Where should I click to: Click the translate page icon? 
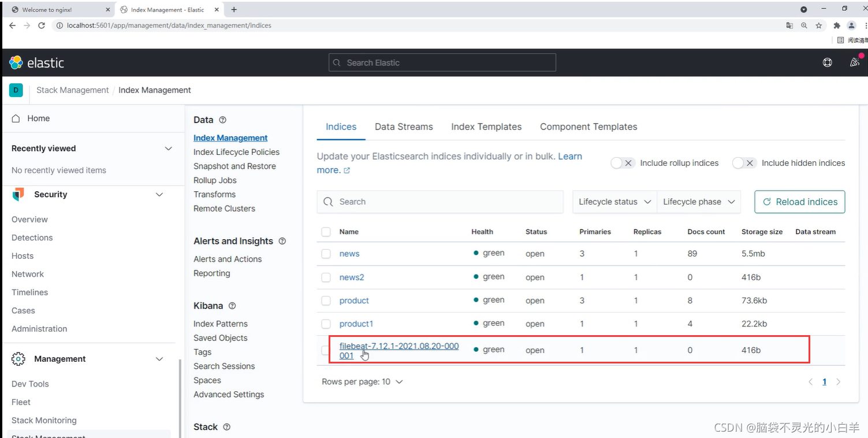[789, 25]
